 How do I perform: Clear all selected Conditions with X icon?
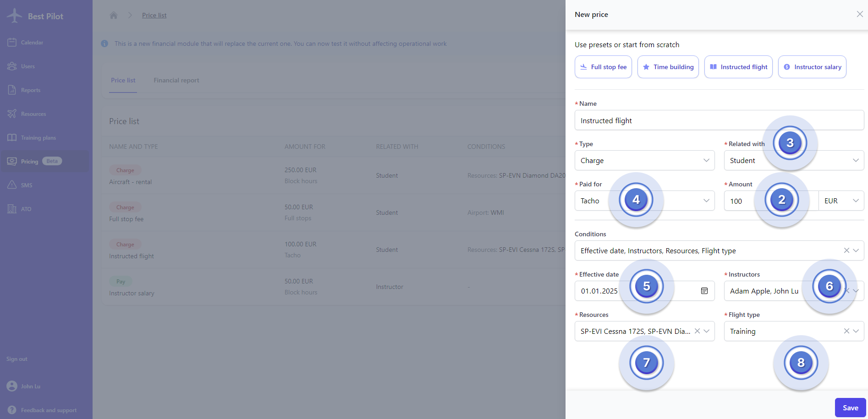click(x=846, y=250)
